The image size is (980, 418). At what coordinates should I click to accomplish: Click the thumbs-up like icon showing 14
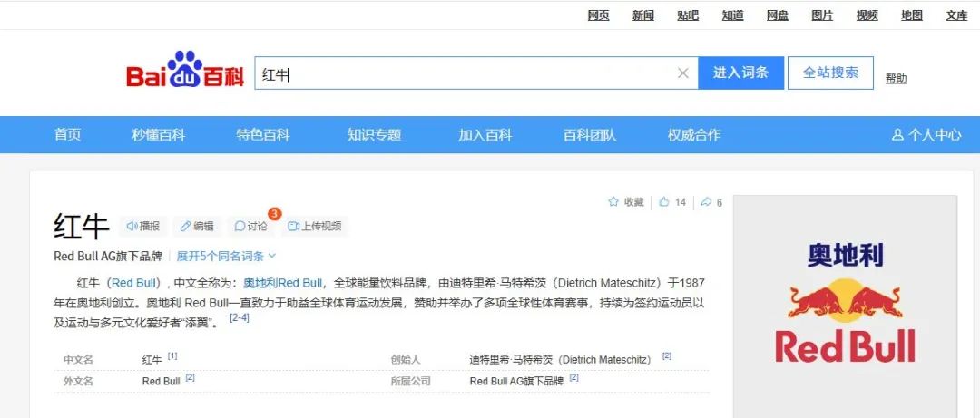[664, 202]
